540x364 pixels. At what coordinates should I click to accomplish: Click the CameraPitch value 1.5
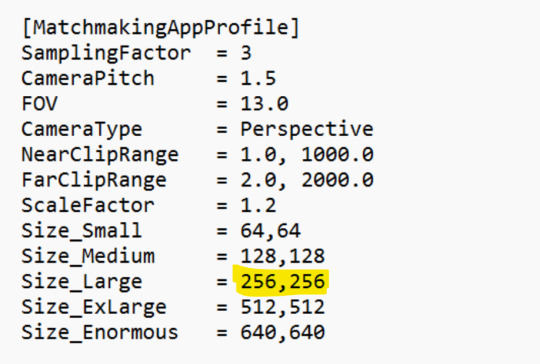click(258, 78)
